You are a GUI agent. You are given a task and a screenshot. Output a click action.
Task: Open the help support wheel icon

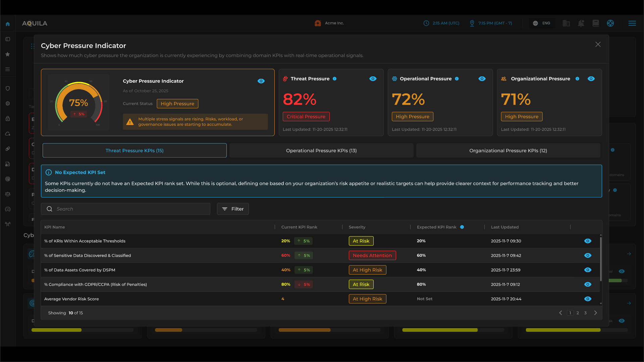tap(610, 23)
